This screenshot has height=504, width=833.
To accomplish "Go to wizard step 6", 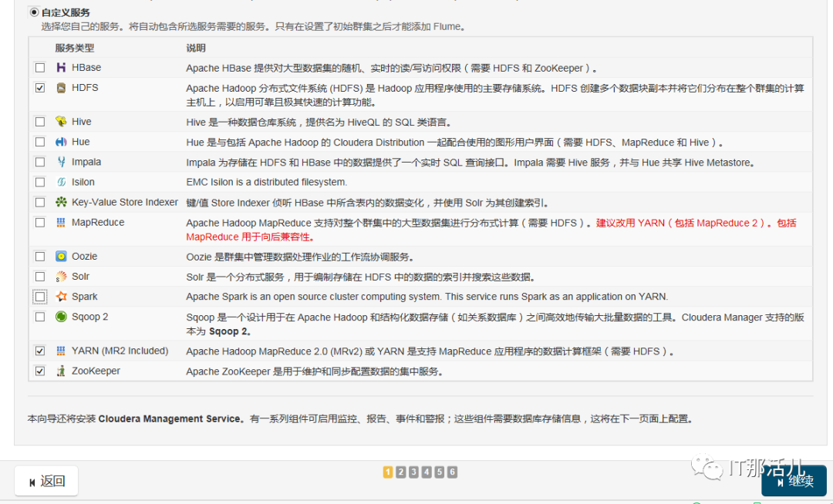I will pos(452,472).
